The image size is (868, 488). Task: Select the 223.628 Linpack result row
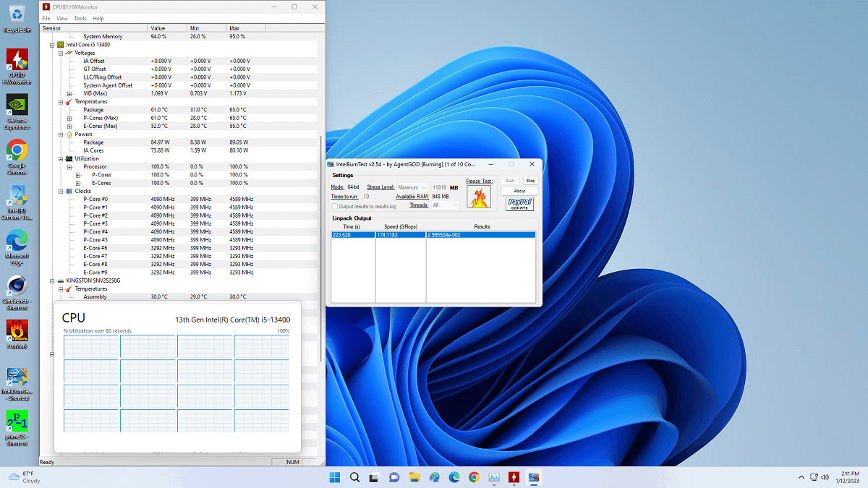click(x=433, y=235)
